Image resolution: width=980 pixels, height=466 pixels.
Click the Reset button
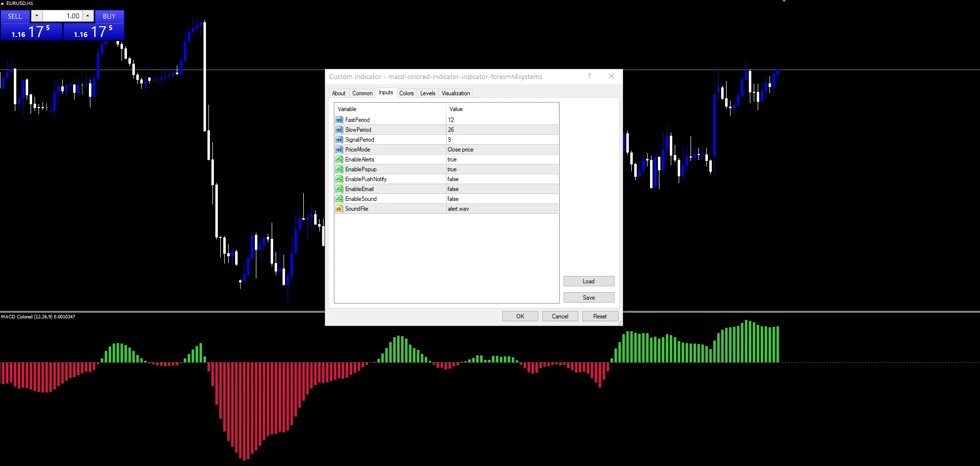[x=600, y=316]
